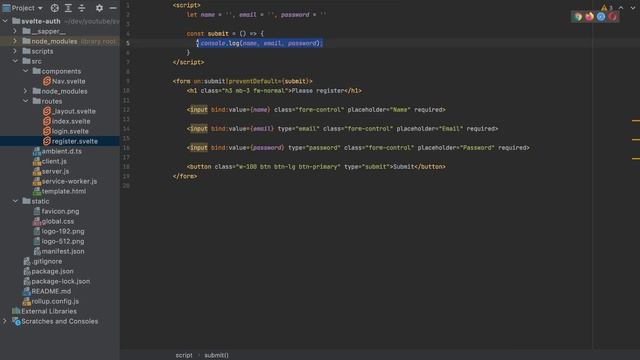Viewport: 640px width, 360px height.
Task: Click the components folder icon
Action: pos(37,71)
